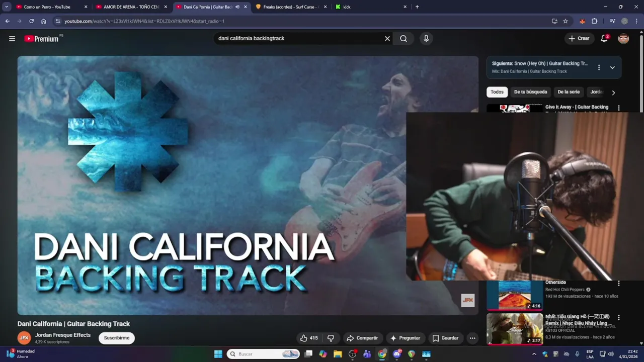The width and height of the screenshot is (644, 362).
Task: Run the search with the magnifier button
Action: (x=404, y=39)
